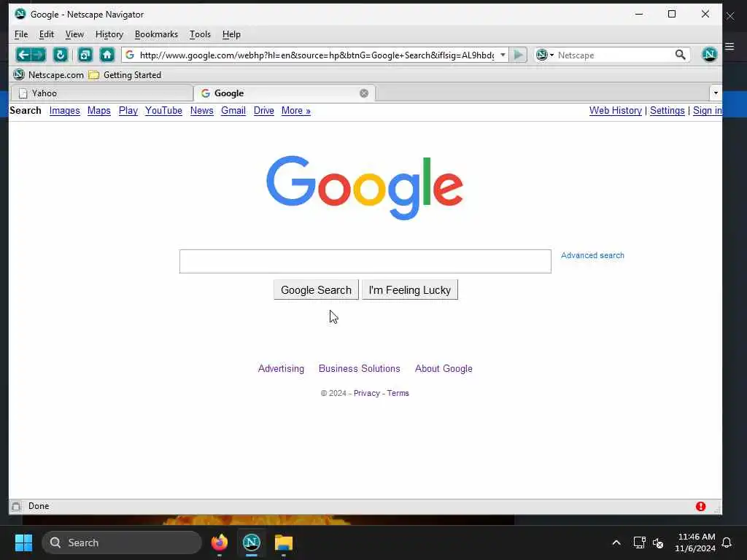Open the list all tabs dropdown
The image size is (747, 560).
(716, 93)
